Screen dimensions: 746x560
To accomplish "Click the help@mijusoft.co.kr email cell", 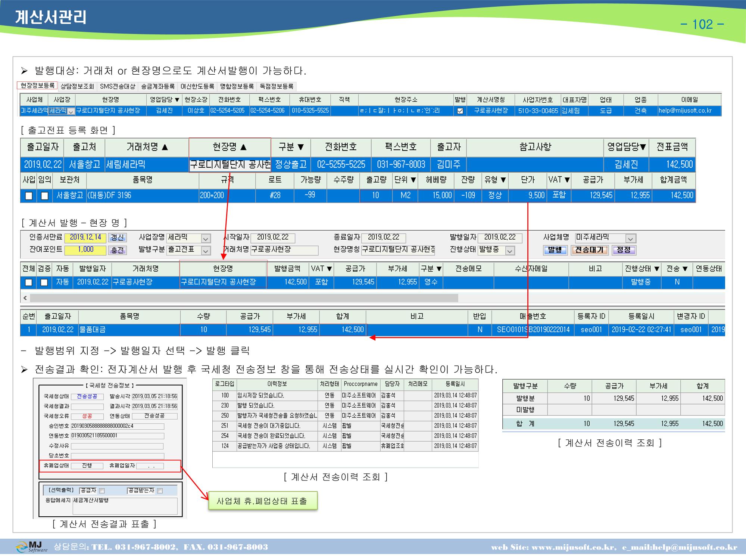I will click(x=689, y=111).
